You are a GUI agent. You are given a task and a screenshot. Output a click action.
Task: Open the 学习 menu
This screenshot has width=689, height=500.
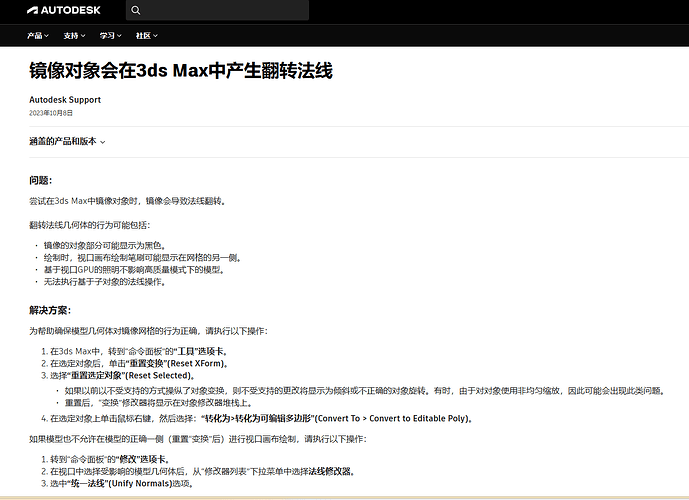click(x=110, y=36)
